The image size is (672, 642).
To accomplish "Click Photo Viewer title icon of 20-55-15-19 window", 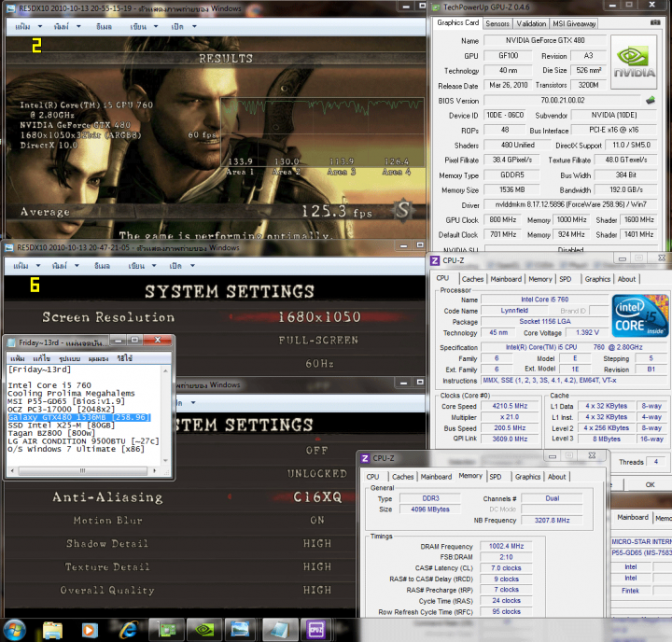I will coord(11,8).
